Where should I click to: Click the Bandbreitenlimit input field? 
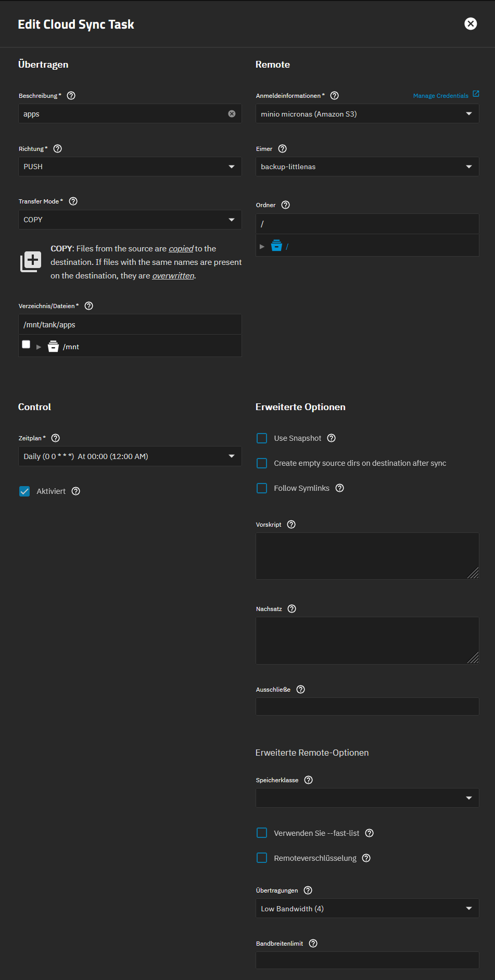[x=367, y=960]
